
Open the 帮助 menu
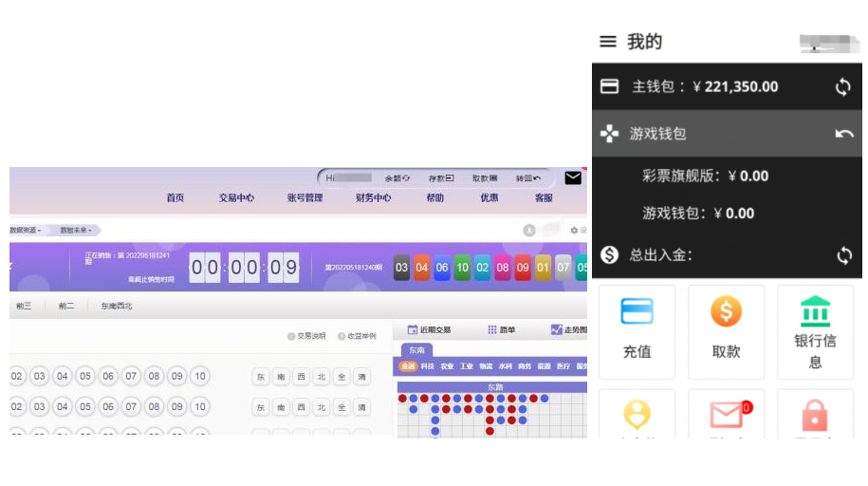(435, 197)
